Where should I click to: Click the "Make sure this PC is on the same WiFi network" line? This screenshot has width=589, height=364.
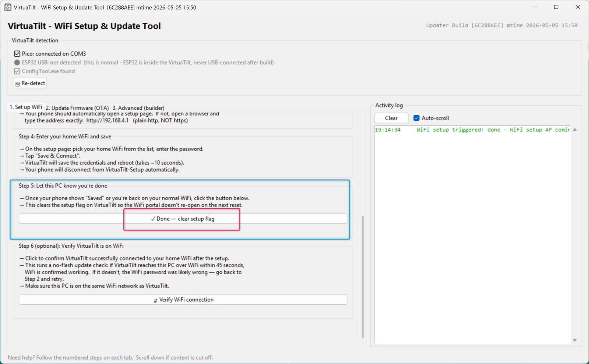(x=94, y=286)
